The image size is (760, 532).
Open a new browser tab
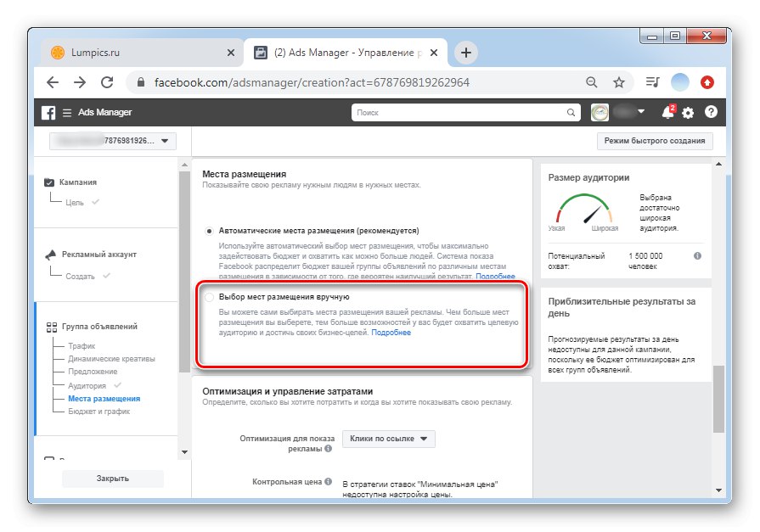[x=466, y=53]
